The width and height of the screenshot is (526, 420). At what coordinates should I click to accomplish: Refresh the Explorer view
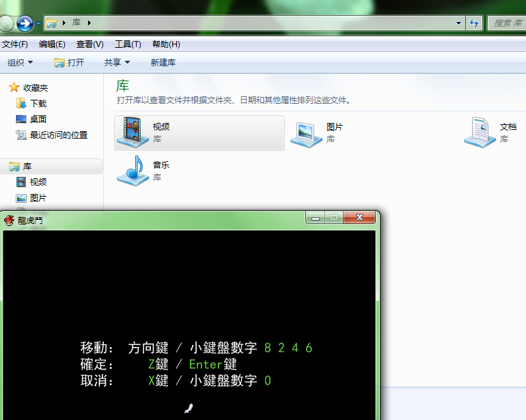tap(474, 23)
